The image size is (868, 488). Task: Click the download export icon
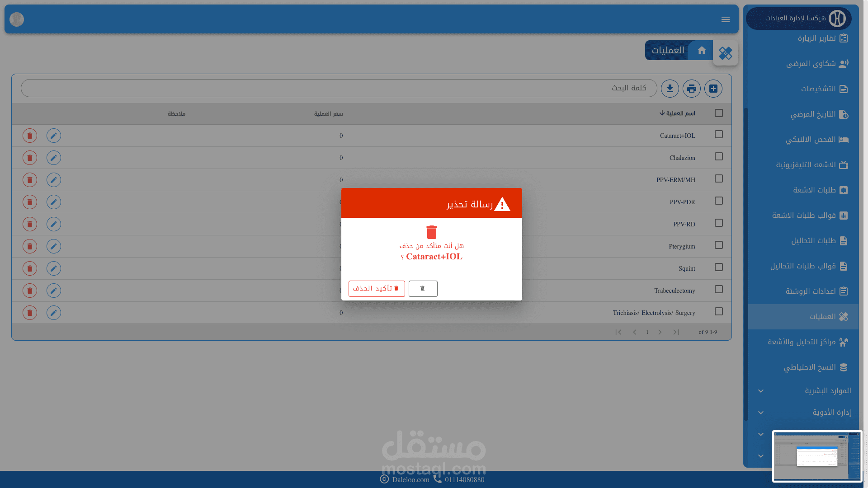670,89
